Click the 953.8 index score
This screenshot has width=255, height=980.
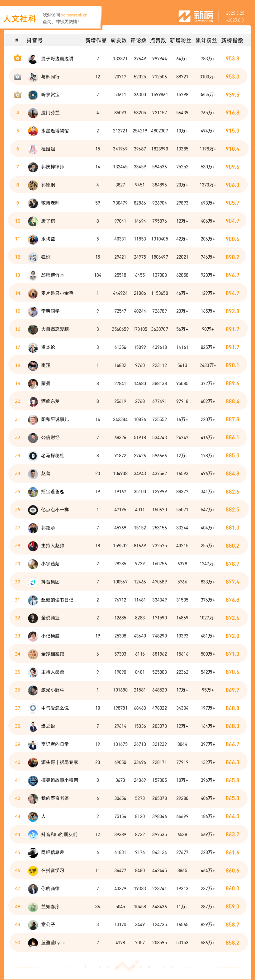[x=233, y=59]
